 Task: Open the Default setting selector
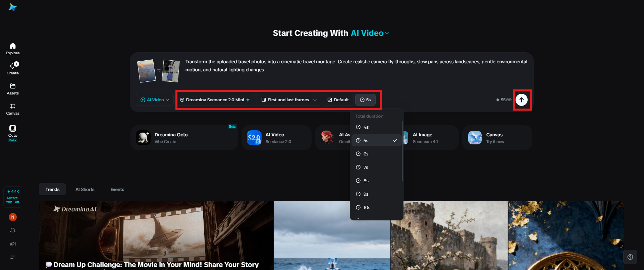(338, 100)
